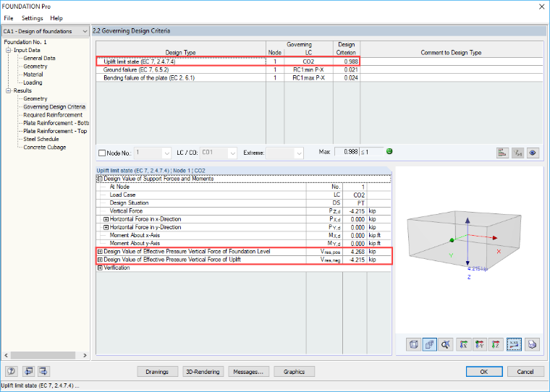Print the foundation graphic

click(532, 344)
